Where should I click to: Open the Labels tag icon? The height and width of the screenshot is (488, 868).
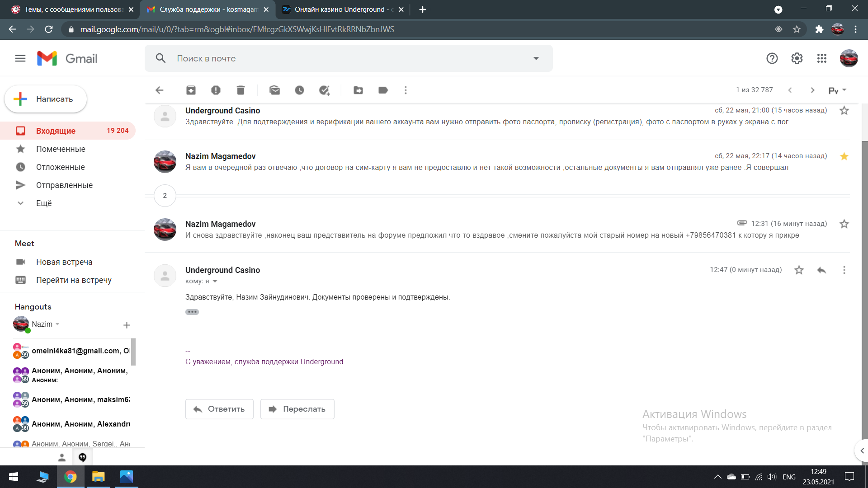coord(383,90)
